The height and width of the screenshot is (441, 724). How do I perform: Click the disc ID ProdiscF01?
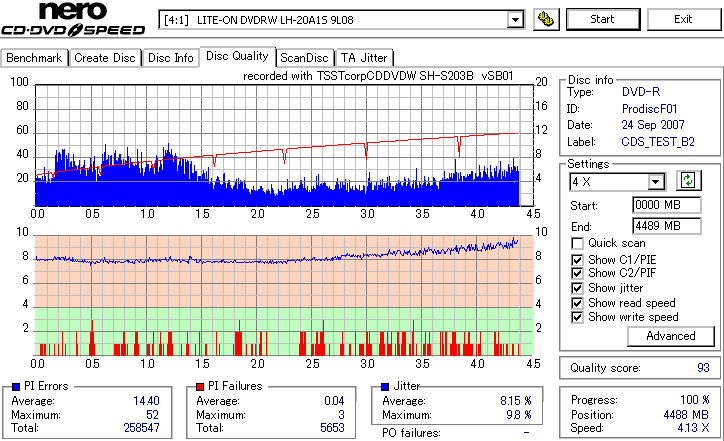click(x=649, y=109)
